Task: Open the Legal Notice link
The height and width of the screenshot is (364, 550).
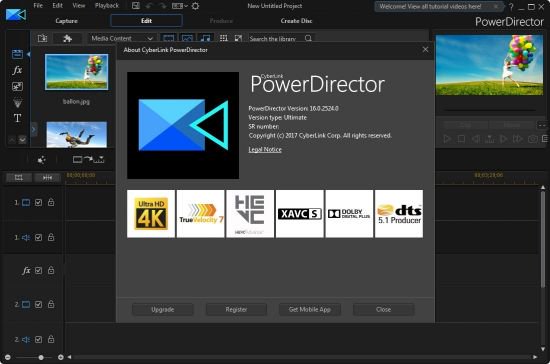Action: coord(265,149)
